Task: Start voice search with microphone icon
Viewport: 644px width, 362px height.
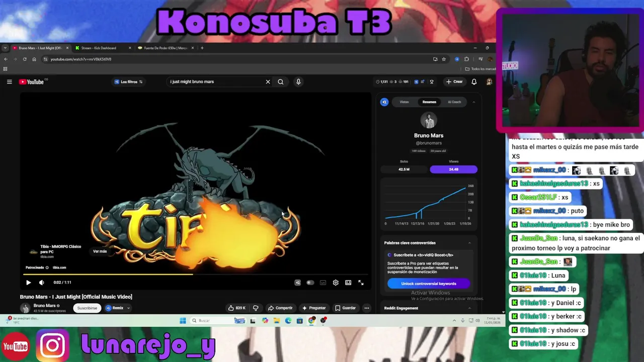Action: click(x=298, y=82)
